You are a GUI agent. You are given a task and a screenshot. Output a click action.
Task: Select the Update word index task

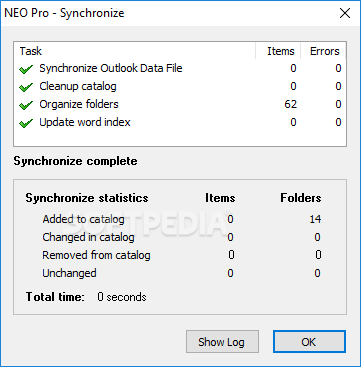point(180,123)
